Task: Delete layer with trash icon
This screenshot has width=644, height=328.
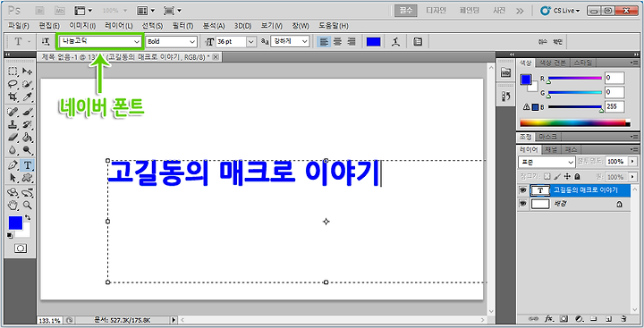Action: point(623,318)
